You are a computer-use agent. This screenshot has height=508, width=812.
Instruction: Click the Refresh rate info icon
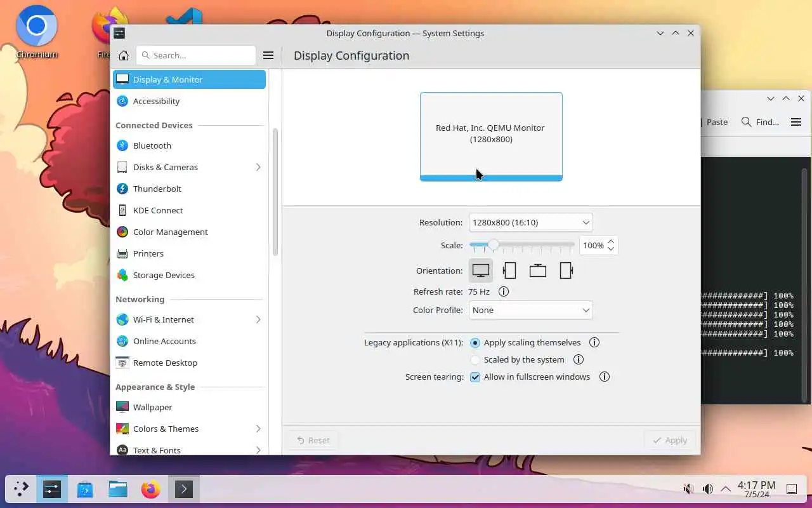click(504, 291)
